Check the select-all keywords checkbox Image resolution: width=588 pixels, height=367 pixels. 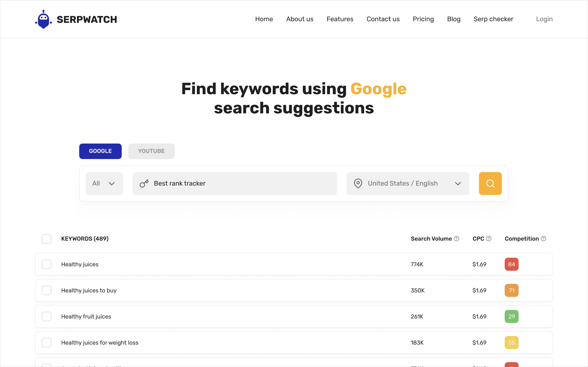coord(47,239)
